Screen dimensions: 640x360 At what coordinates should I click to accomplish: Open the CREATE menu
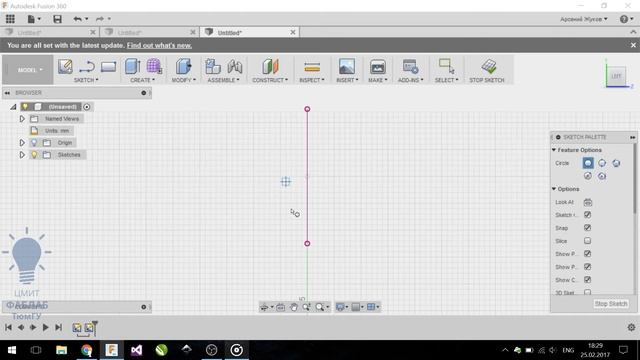[142, 80]
